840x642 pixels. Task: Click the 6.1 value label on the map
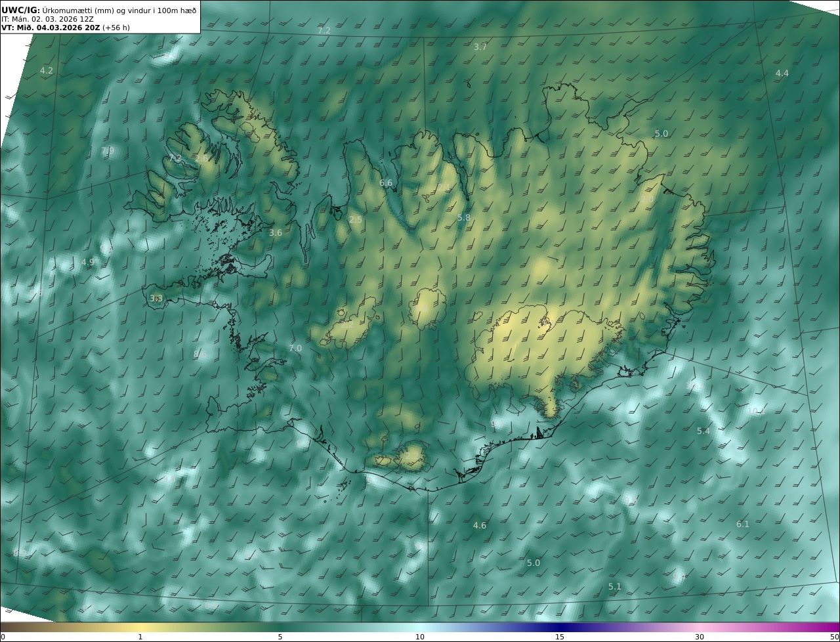(743, 524)
